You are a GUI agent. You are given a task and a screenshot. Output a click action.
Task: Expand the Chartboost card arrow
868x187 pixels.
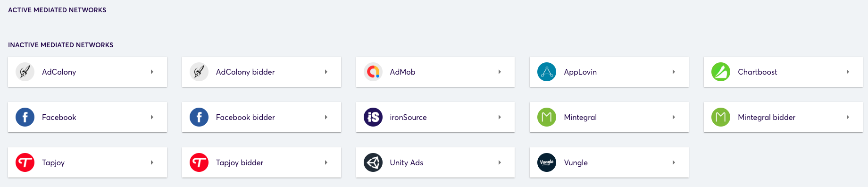pos(848,72)
